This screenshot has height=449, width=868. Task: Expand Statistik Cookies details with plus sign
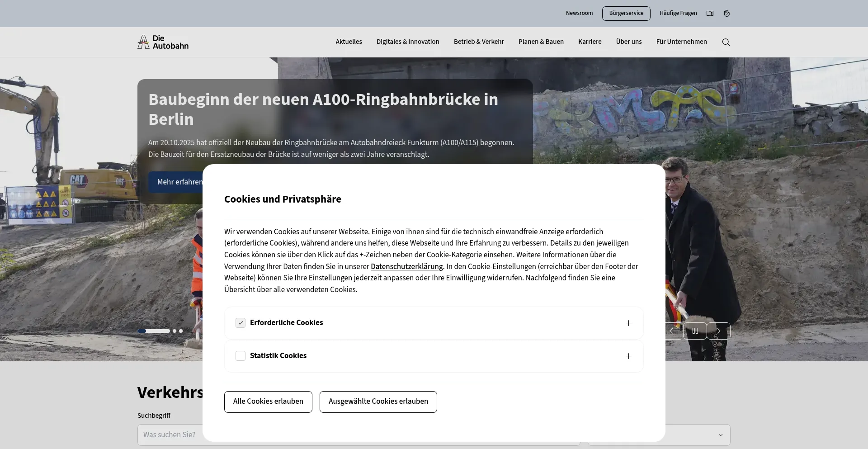(628, 356)
